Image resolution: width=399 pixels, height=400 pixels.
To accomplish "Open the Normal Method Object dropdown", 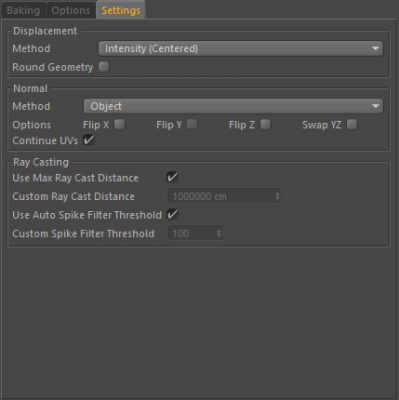I will (233, 106).
